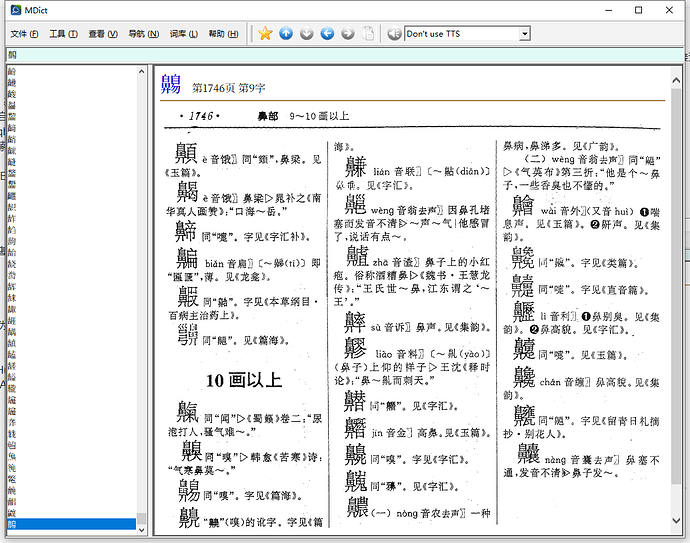Viewport: 690px width, 543px height.
Task: Click the word list scrollbar thumb
Action: click(141, 519)
